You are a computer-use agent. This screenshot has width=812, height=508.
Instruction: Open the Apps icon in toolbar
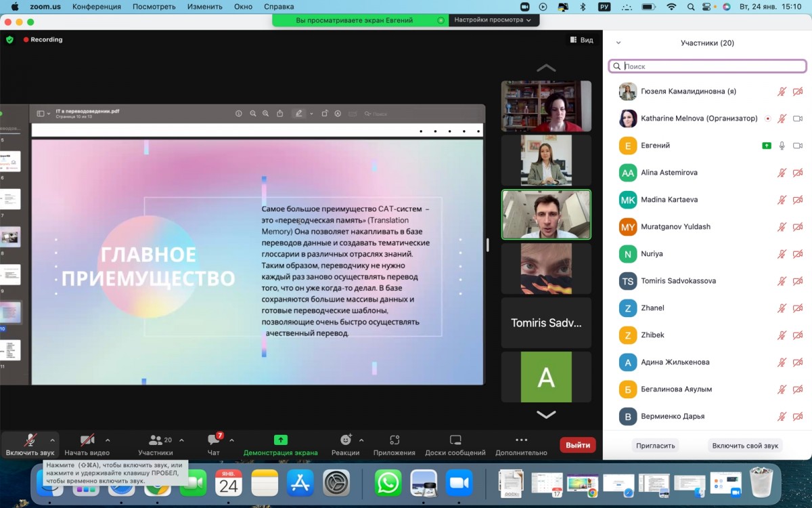click(x=394, y=440)
